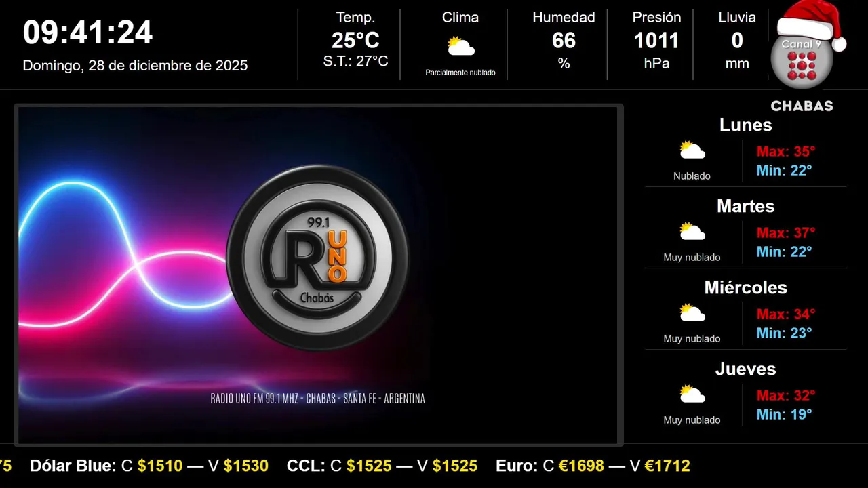The width and height of the screenshot is (868, 488).
Task: Click the Humedad heading
Action: tap(564, 18)
